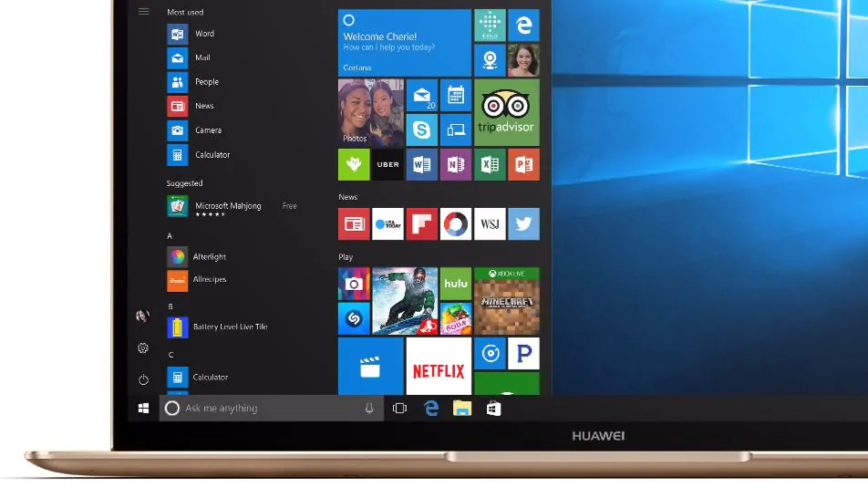Open the Minecraft Xbox Live tile
Viewport: 868px width, 488px height.
click(506, 301)
